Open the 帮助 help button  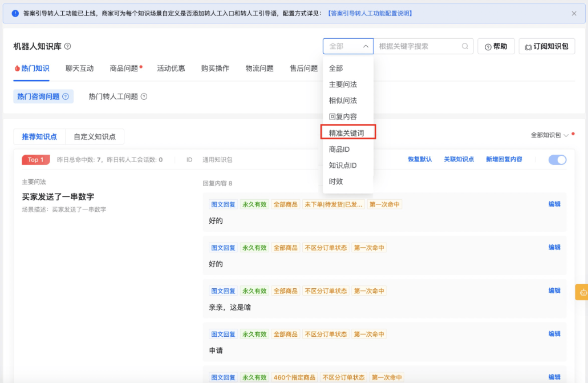[496, 46]
